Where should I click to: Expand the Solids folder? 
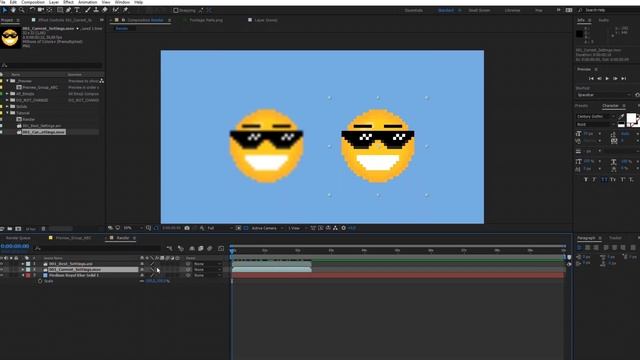(x=7, y=107)
